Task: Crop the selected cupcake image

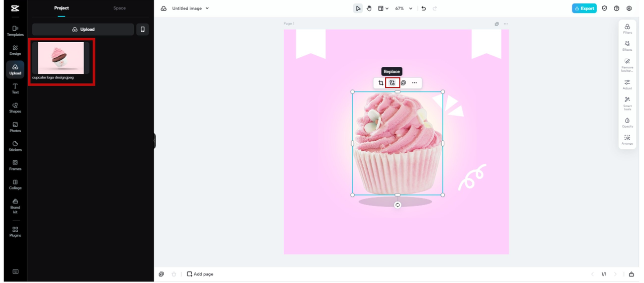Action: point(380,83)
